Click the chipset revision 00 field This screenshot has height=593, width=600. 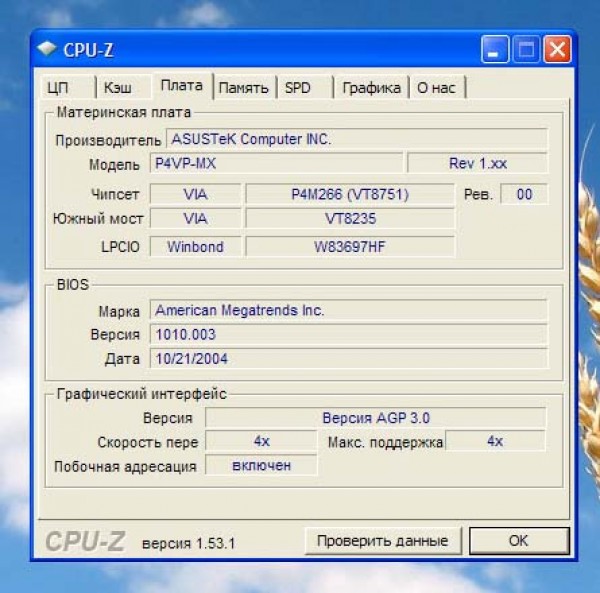pyautogui.click(x=524, y=194)
